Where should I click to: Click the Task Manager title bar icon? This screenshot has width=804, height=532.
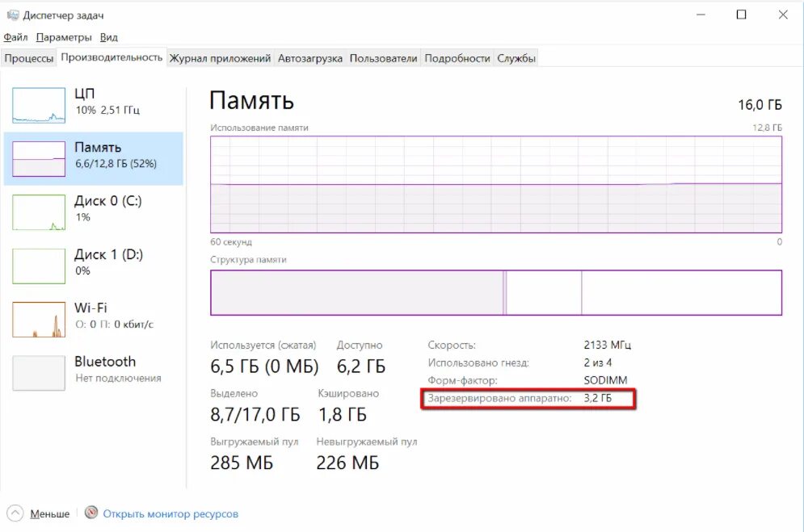click(x=13, y=15)
